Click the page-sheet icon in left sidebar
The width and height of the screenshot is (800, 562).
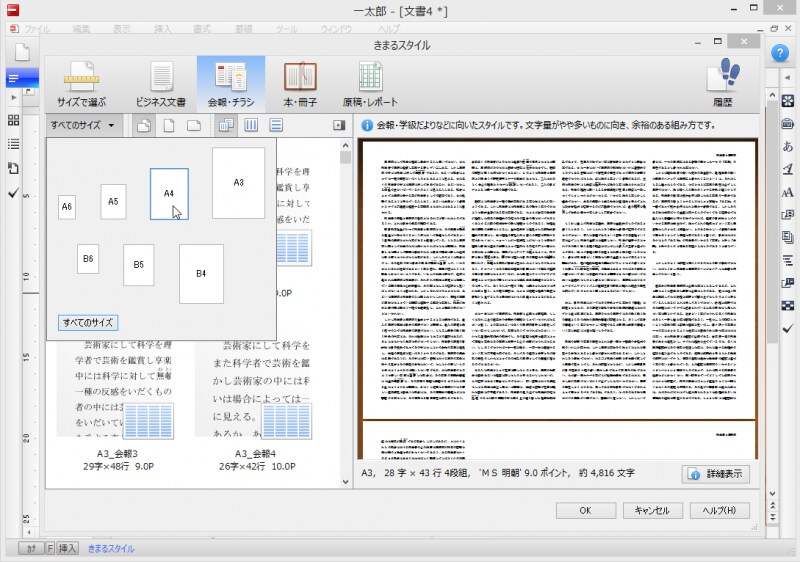tap(14, 168)
